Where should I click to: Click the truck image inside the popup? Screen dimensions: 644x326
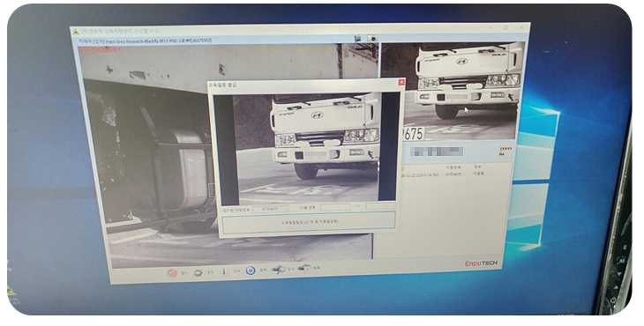(306, 148)
